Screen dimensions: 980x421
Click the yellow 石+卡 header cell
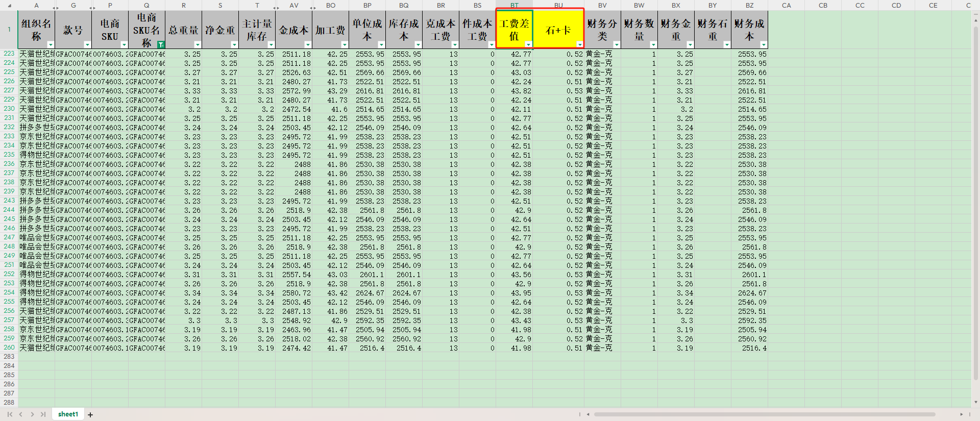[558, 30]
